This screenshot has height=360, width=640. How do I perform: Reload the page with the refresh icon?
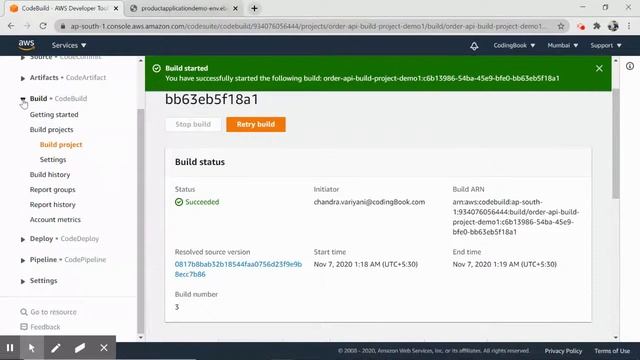(x=43, y=26)
